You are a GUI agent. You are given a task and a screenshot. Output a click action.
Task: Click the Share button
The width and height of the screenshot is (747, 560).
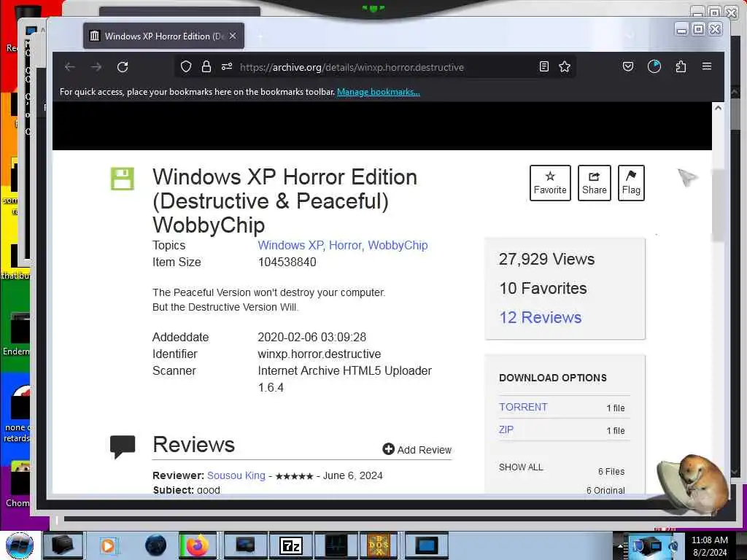click(x=595, y=183)
